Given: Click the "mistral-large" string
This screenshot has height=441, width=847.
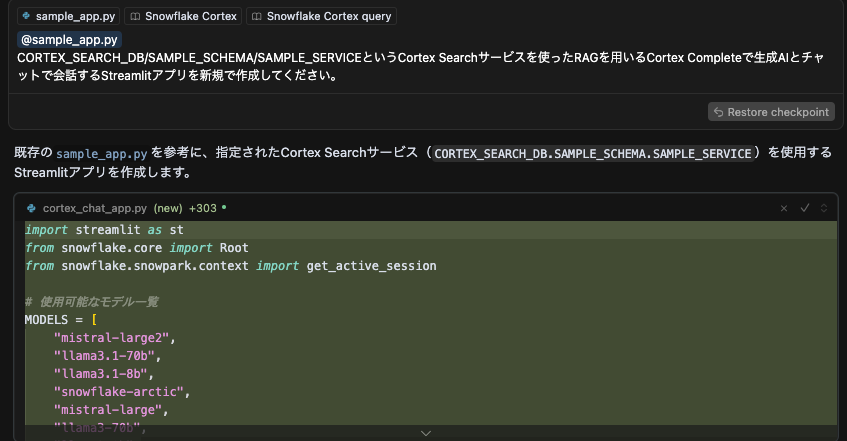Looking at the screenshot, I should point(107,410).
